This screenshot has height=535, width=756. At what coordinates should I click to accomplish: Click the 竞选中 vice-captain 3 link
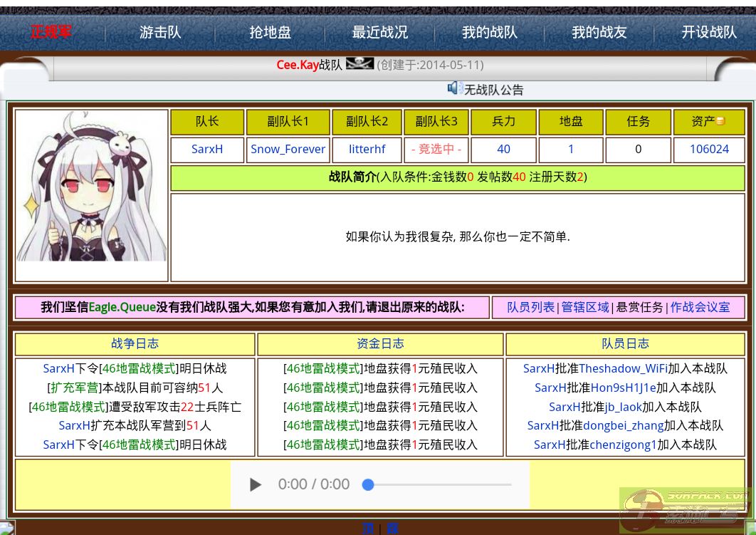tap(436, 149)
